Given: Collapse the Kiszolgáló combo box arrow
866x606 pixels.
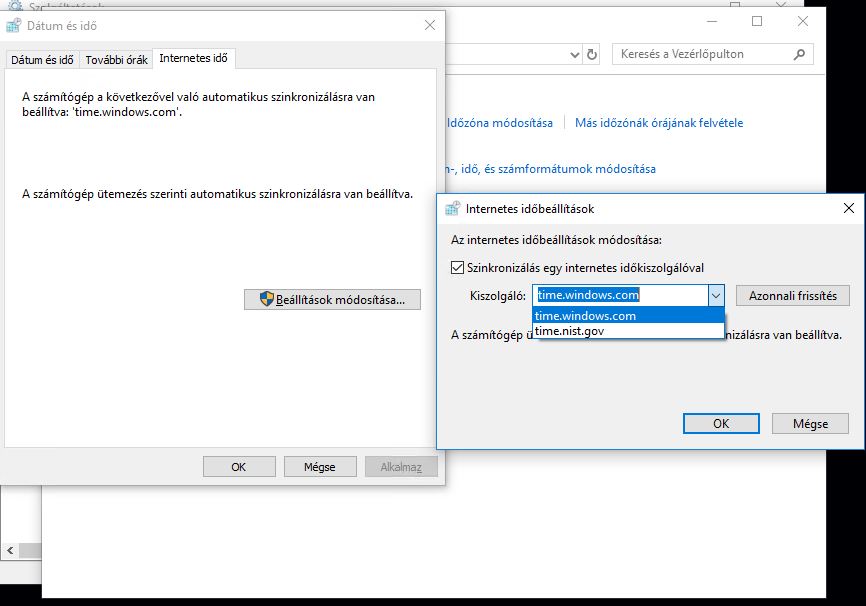Looking at the screenshot, I should pos(716,296).
